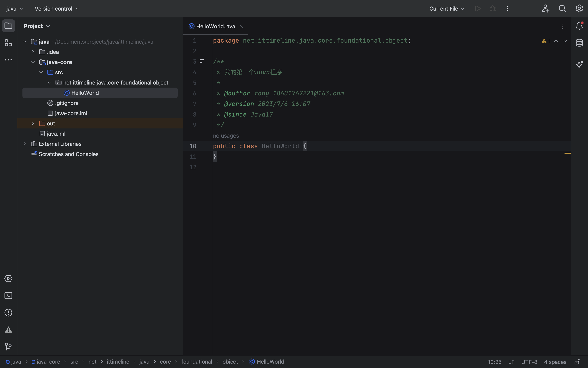588x368 pixels.
Task: Toggle the read-only lock icon
Action: click(577, 362)
